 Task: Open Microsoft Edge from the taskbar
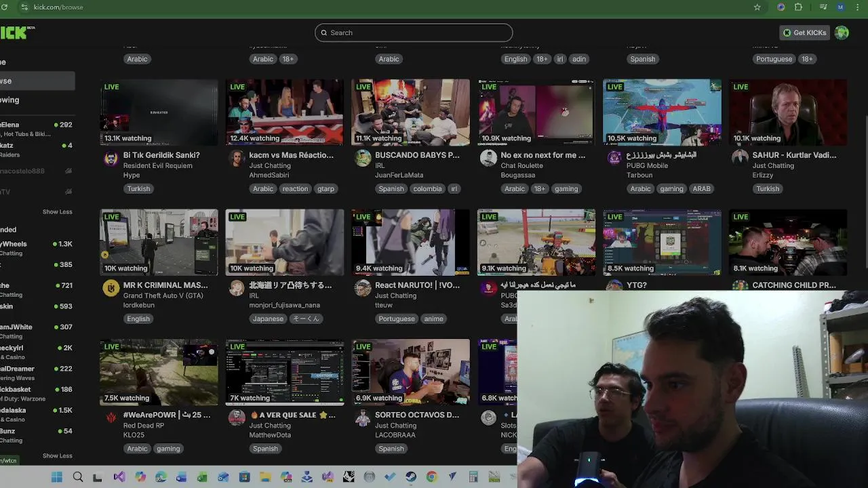[161, 477]
